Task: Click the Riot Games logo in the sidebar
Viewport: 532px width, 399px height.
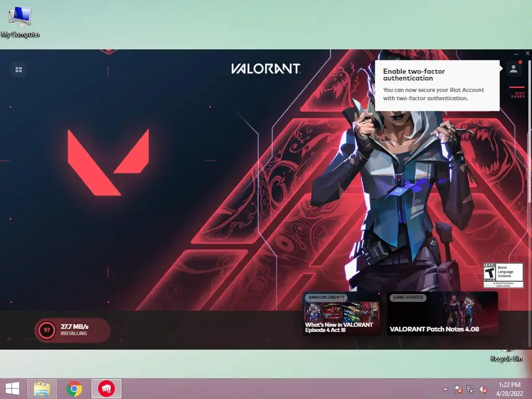Action: [x=517, y=93]
